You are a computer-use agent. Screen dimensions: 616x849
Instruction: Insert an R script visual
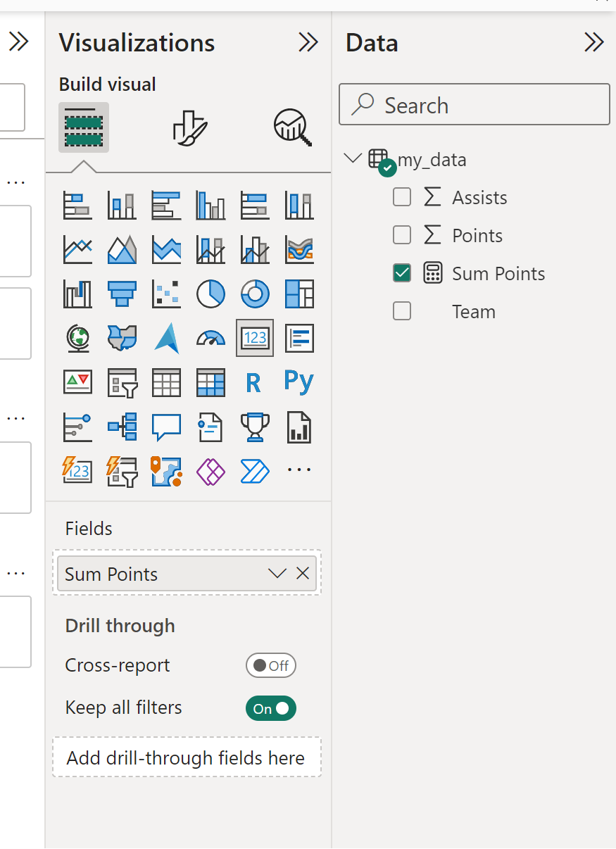[255, 382]
